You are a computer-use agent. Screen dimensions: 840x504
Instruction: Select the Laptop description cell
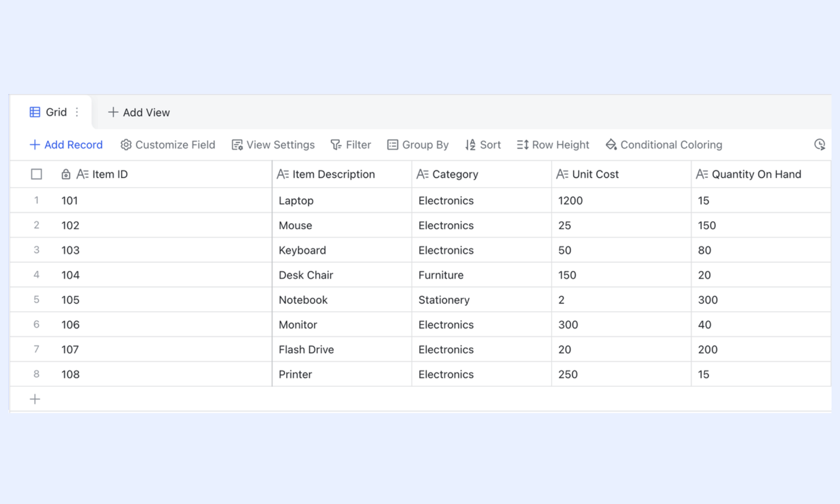tap(342, 200)
